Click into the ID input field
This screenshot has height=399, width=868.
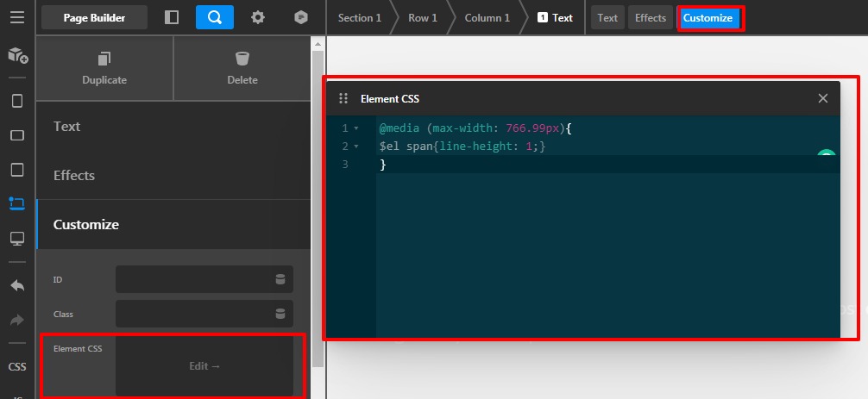(195, 279)
